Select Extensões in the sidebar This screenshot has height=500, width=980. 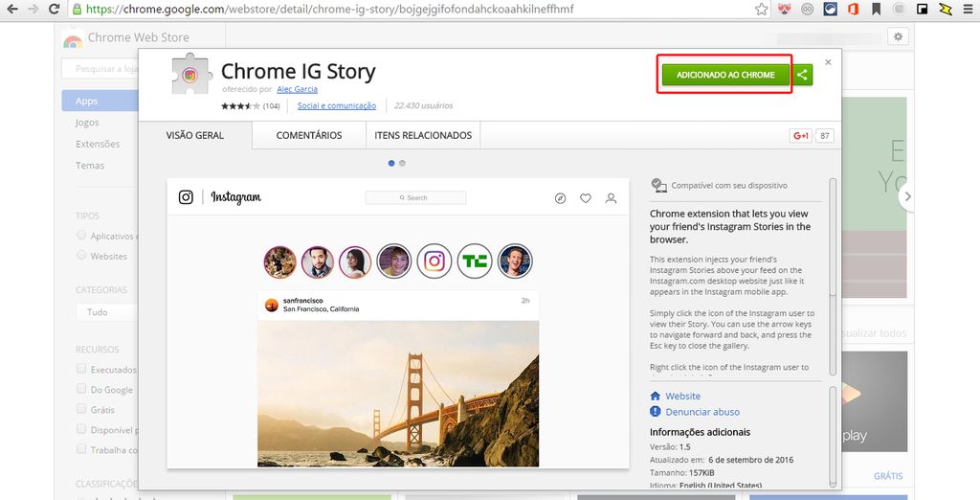click(98, 144)
